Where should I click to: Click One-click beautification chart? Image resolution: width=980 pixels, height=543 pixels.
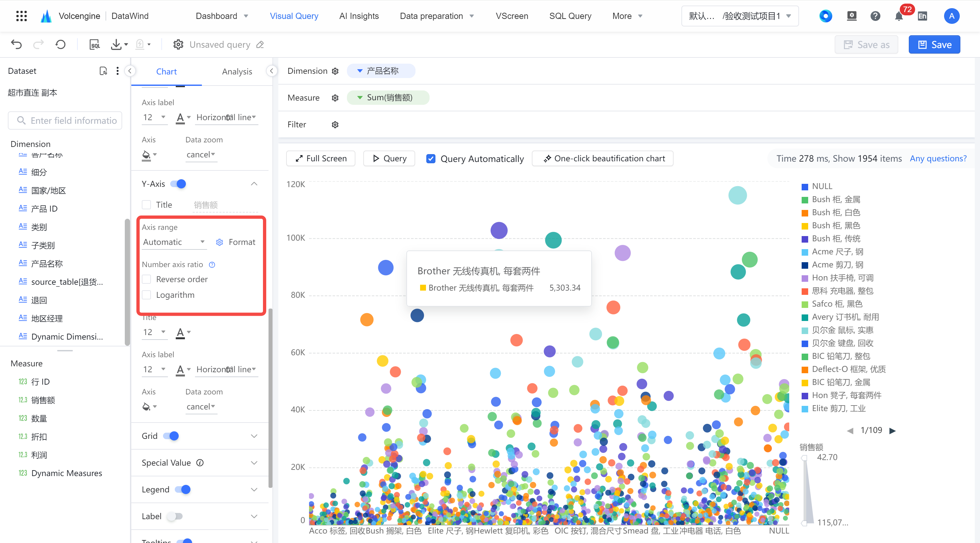[x=602, y=159]
